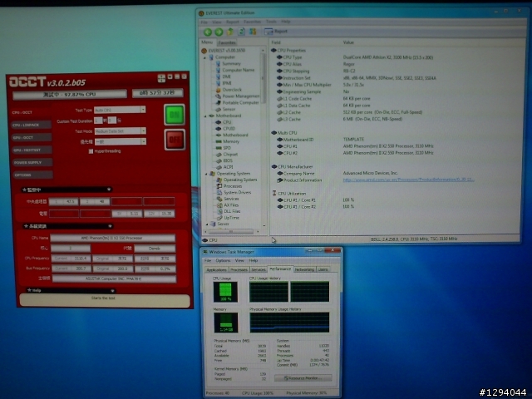Open the Test Type dropdown in OCCT
532x399 pixels.
143,110
